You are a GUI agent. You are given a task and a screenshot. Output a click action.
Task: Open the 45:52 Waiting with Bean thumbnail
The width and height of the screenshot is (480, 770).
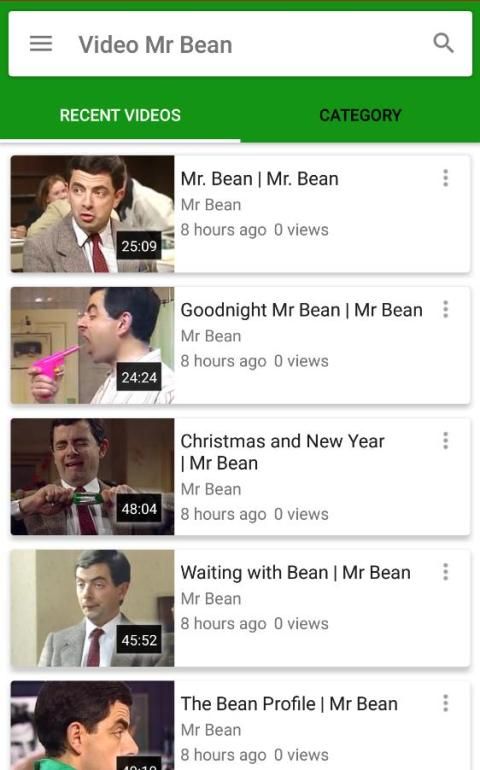[92, 608]
